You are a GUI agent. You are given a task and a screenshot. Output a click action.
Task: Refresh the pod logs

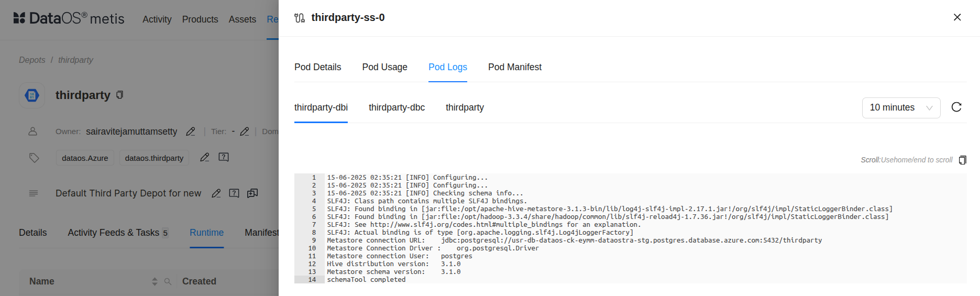(956, 107)
